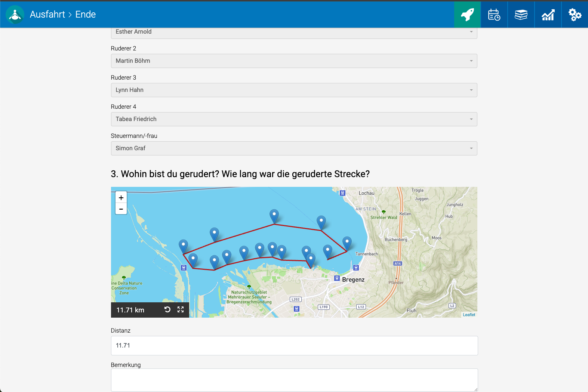Open the Ruderer 4 dropdown
This screenshot has width=588, height=392.
294,119
